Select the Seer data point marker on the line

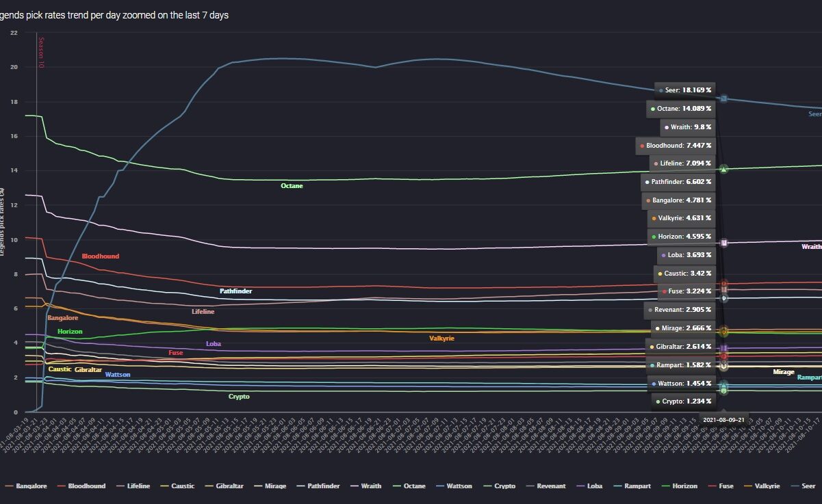point(724,98)
